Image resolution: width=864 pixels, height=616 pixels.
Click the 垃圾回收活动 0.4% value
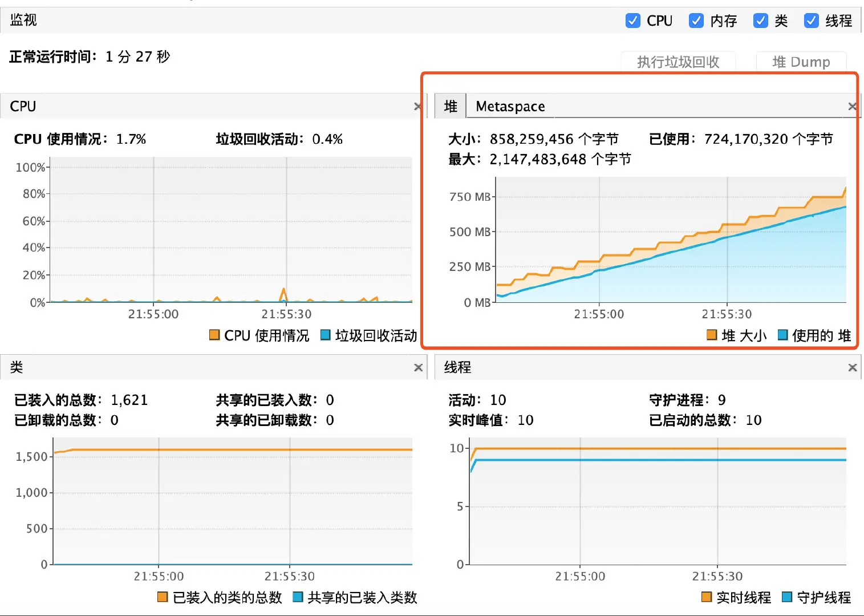pos(327,139)
